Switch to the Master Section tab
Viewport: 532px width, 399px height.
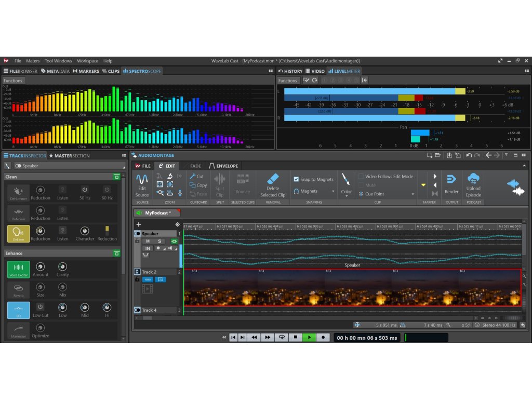[69, 155]
